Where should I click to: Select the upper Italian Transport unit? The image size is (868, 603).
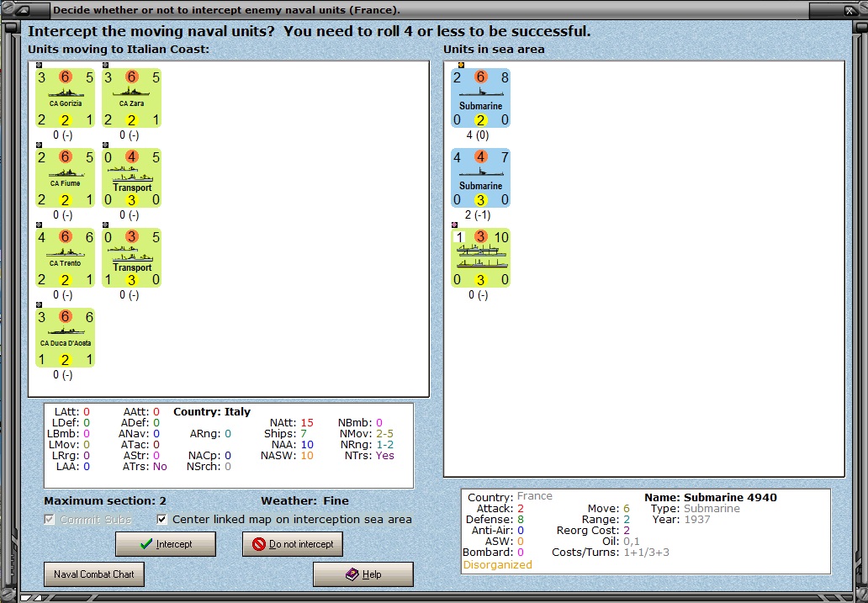[x=132, y=177]
